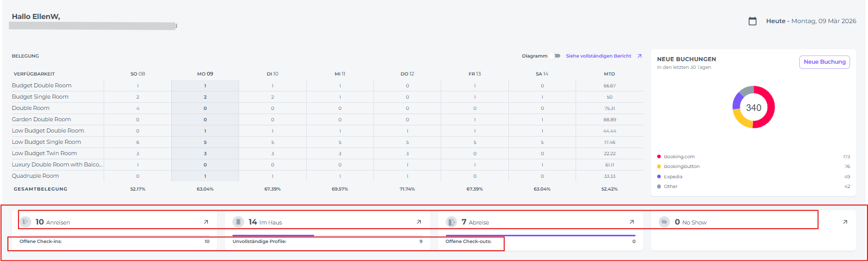Select the FR 13 column header
Viewport: 868px width, 262px height.
(x=475, y=74)
